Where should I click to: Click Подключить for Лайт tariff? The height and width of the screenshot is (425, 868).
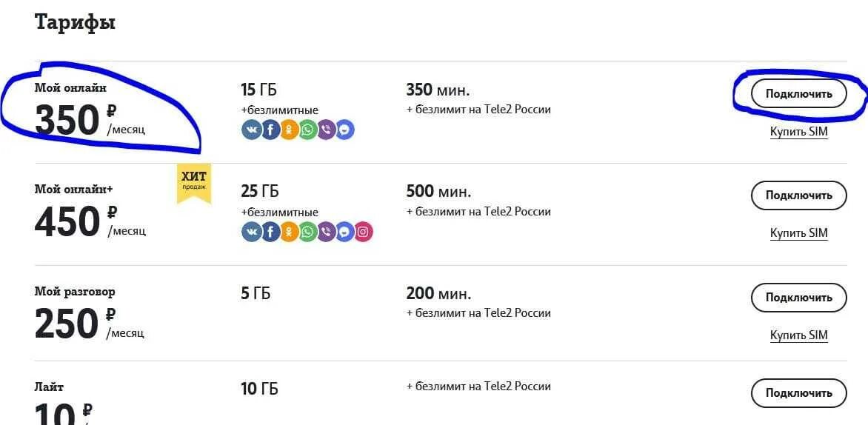[x=799, y=393]
